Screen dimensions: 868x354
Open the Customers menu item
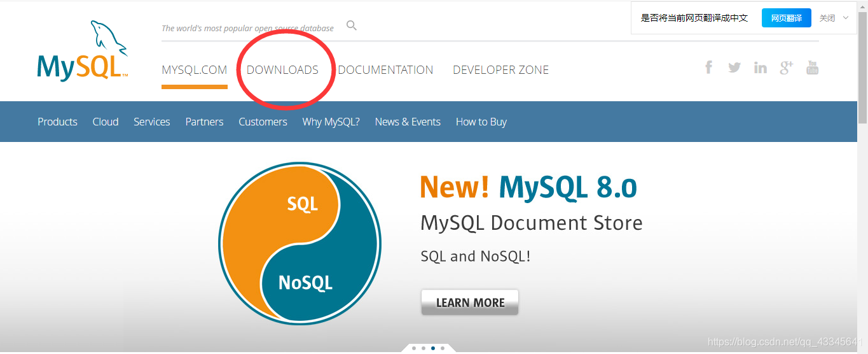tap(263, 122)
